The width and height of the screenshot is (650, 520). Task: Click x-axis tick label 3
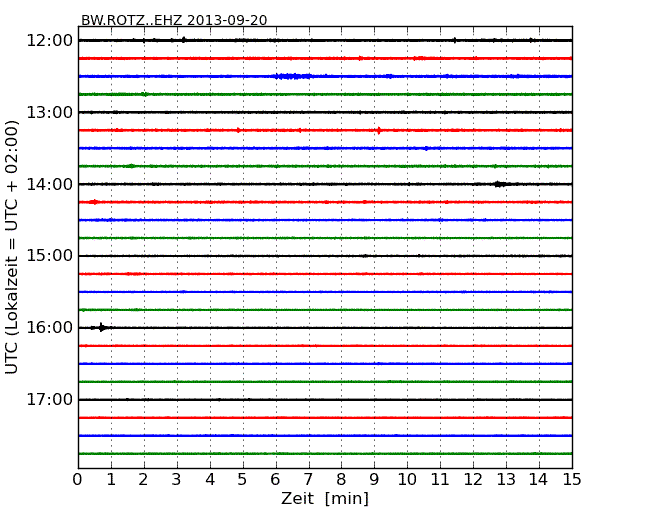click(177, 480)
